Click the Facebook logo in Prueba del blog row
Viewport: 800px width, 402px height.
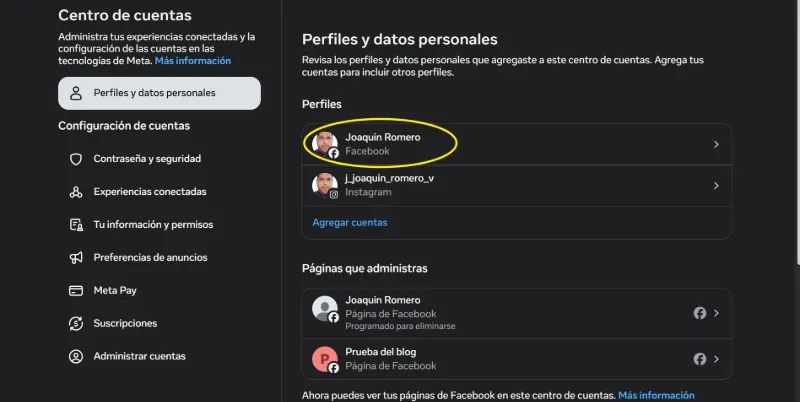pos(699,359)
